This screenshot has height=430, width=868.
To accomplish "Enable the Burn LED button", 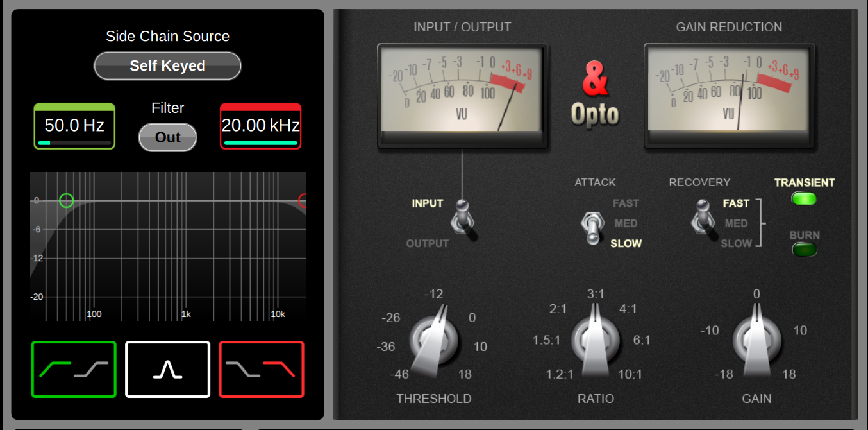I will pyautogui.click(x=804, y=250).
